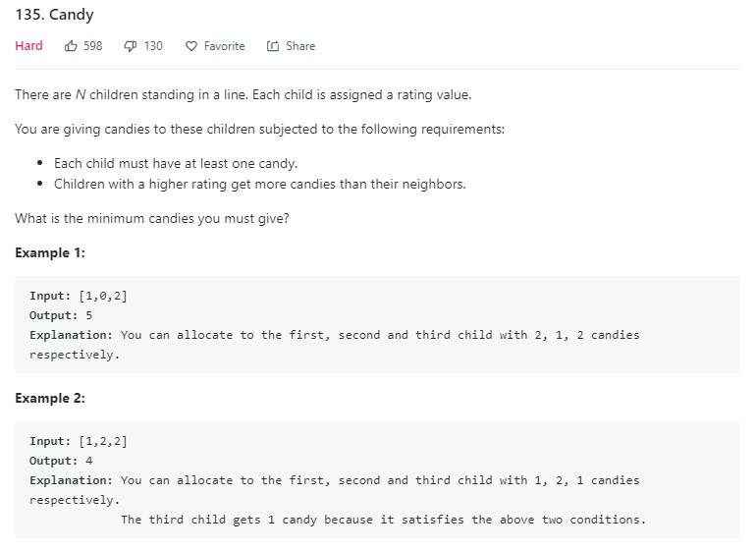
Task: Click the problem title 135. Candy
Action: tap(54, 15)
